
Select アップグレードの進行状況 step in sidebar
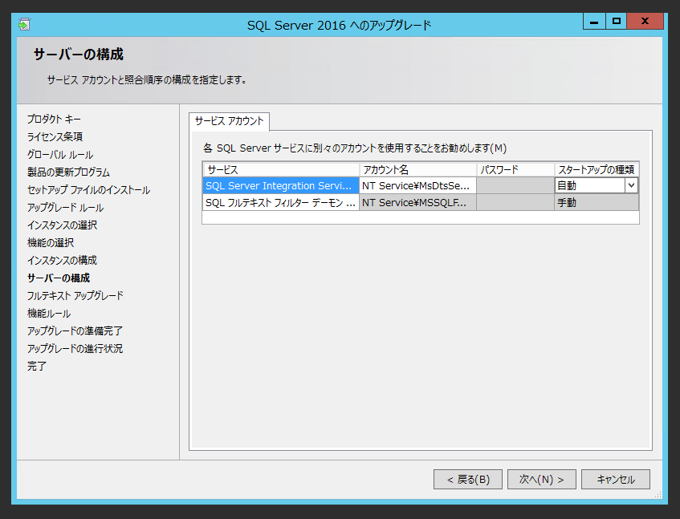75,349
